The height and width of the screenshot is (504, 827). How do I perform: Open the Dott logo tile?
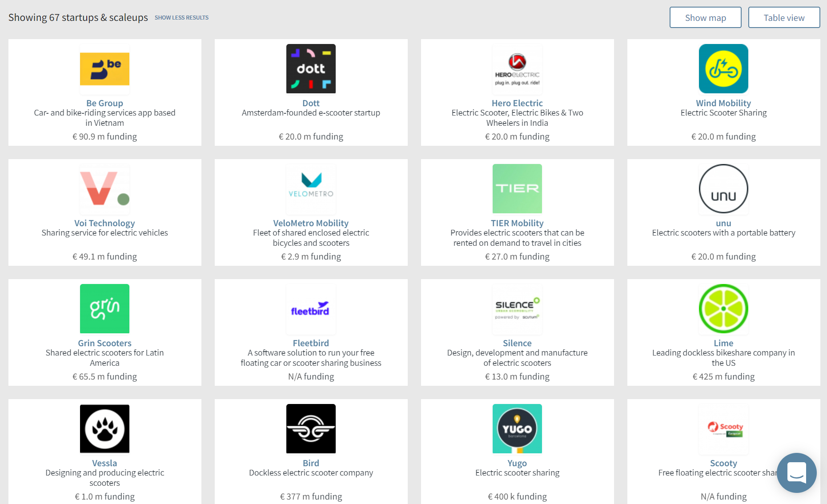(x=311, y=69)
